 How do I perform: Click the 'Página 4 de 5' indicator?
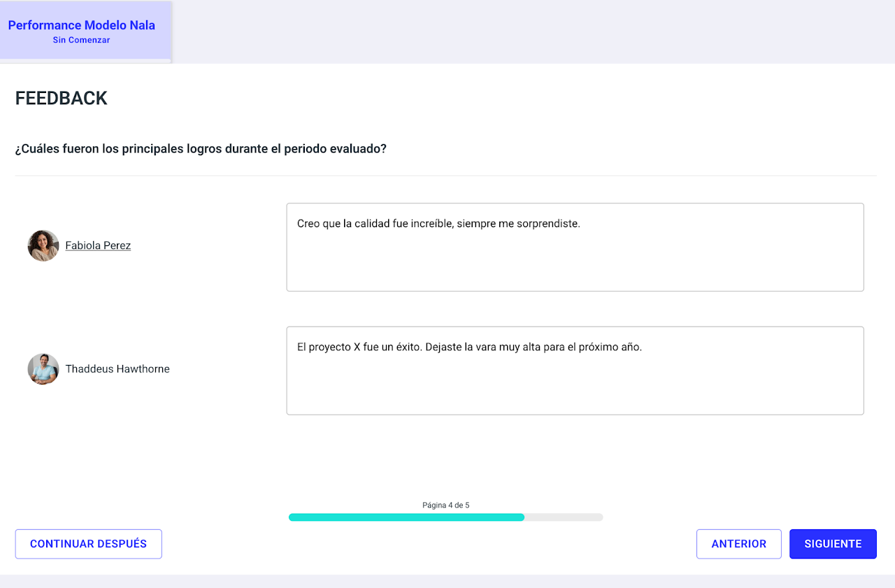click(x=445, y=505)
